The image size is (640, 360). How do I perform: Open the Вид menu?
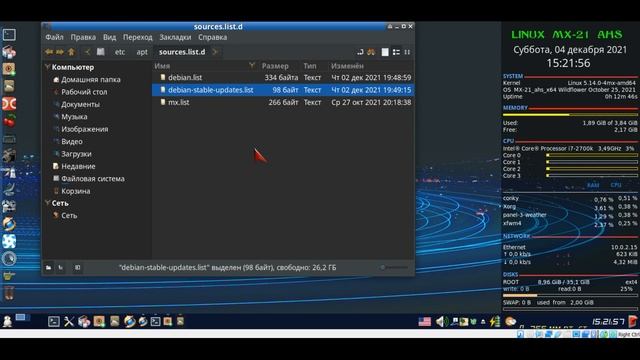point(109,37)
